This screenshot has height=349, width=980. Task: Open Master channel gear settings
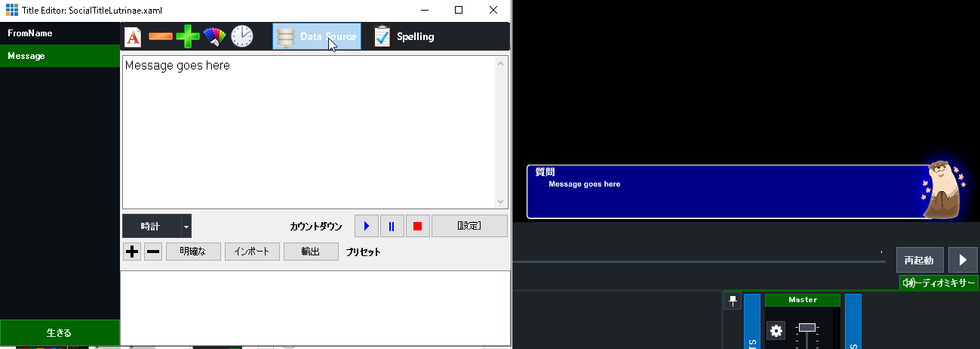tap(776, 330)
